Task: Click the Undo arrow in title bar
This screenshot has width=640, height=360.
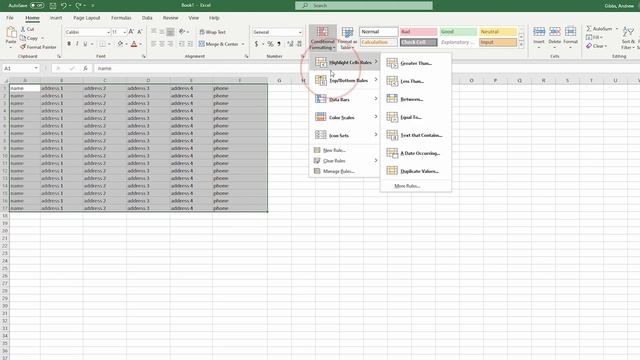Action: pos(64,5)
